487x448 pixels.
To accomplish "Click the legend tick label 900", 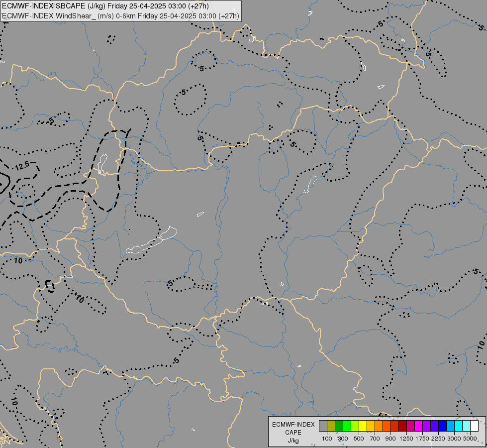I will click(x=390, y=439).
